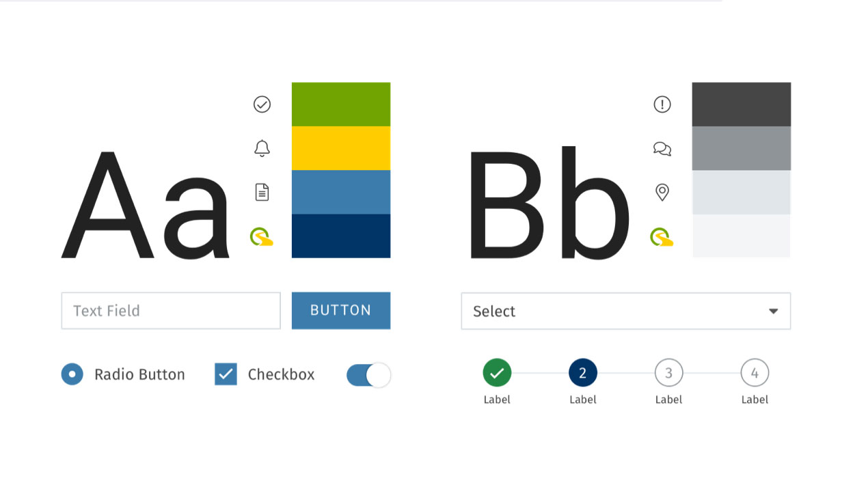Click the green-yellow logo icon beside Aa
Screen dimensions: 868x487
[x=262, y=237]
